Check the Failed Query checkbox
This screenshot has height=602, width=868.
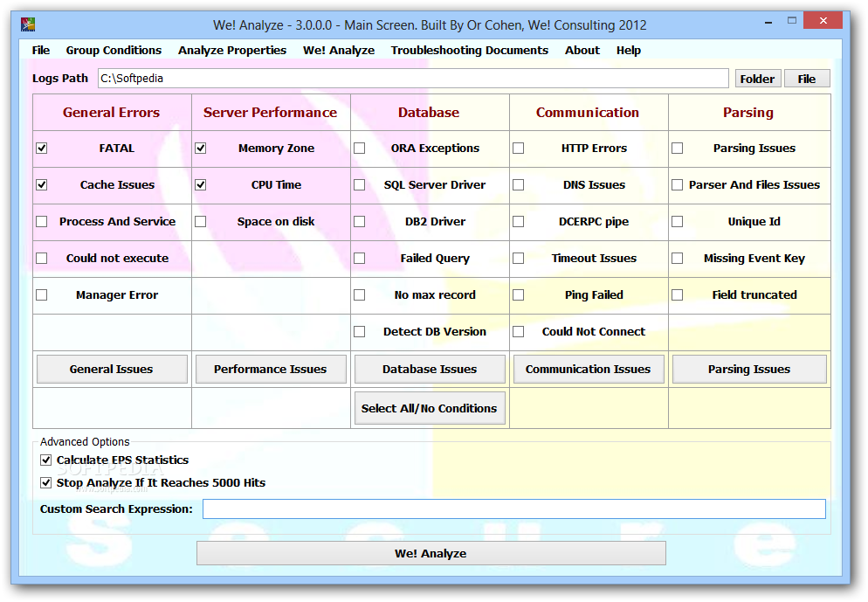(360, 259)
